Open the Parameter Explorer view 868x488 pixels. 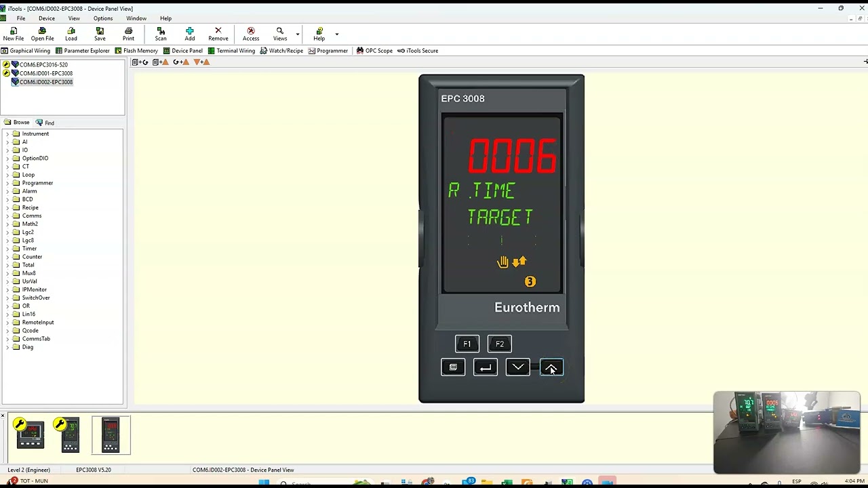click(83, 51)
